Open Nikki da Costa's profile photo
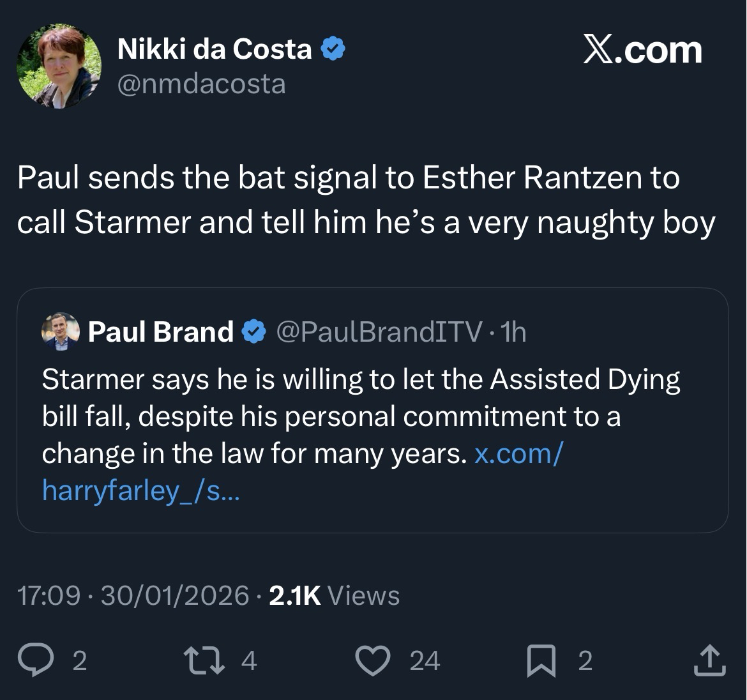 click(59, 66)
